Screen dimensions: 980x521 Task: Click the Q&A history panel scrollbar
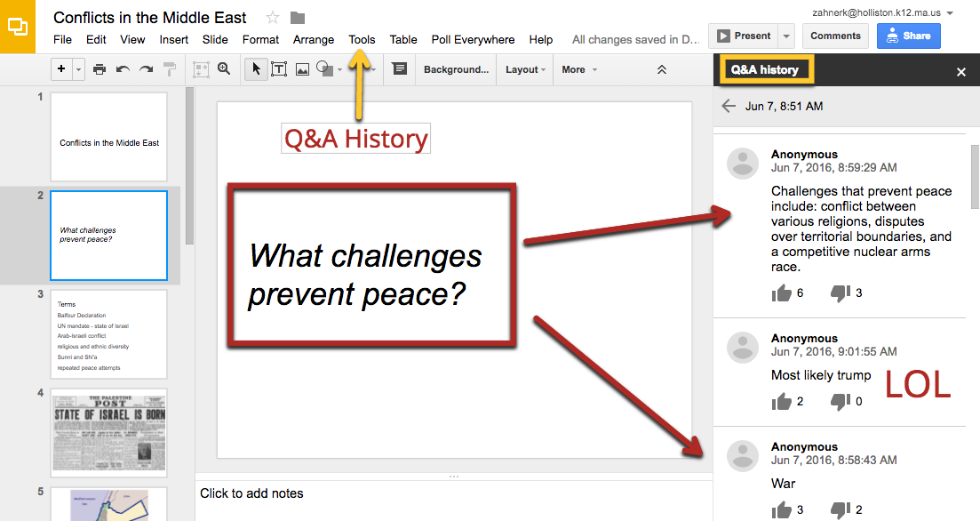pyautogui.click(x=975, y=176)
